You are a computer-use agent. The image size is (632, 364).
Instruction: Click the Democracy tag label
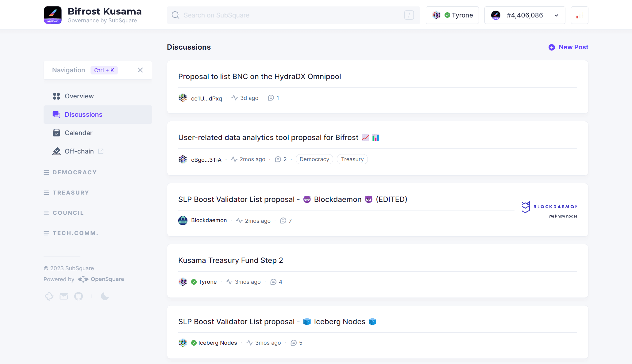tap(314, 159)
